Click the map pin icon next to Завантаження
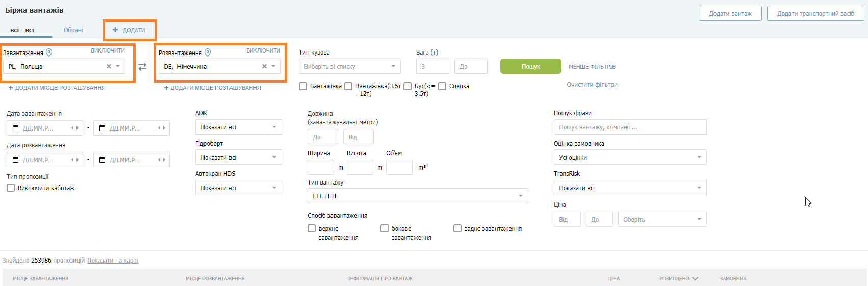This screenshot has width=868, height=286. click(x=49, y=53)
